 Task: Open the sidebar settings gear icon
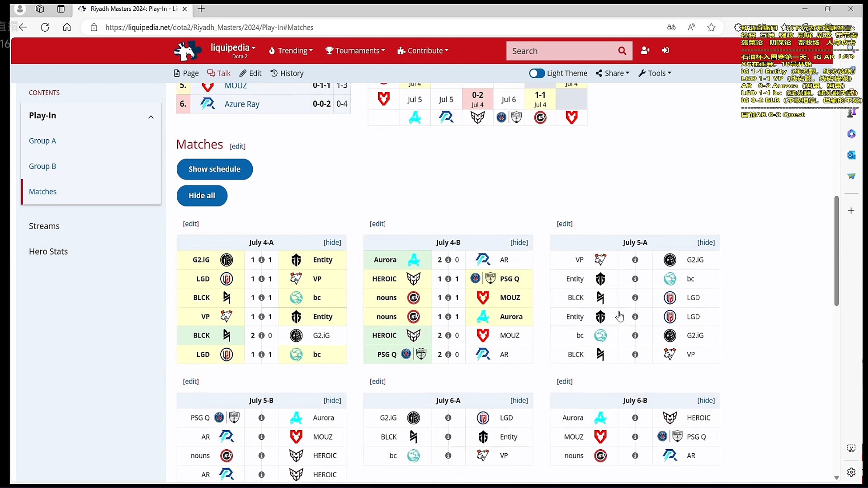[851, 472]
